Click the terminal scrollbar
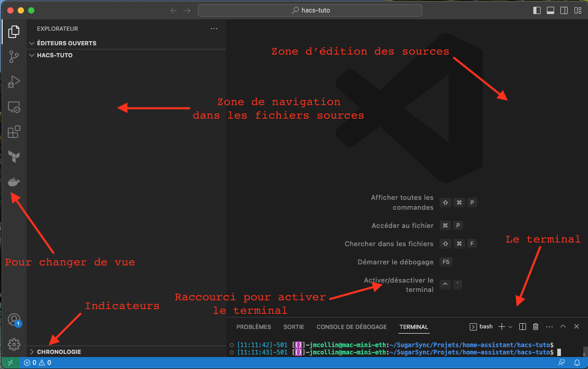 coord(585,351)
